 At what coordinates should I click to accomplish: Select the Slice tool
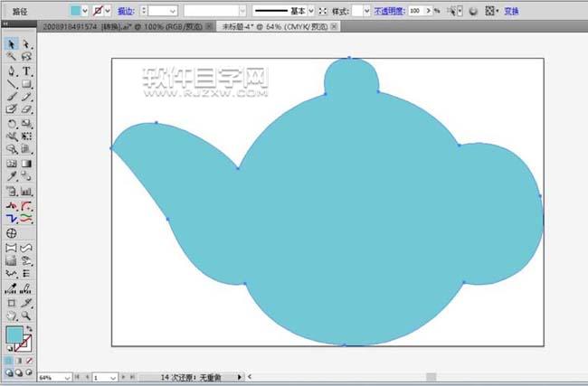coord(26,303)
